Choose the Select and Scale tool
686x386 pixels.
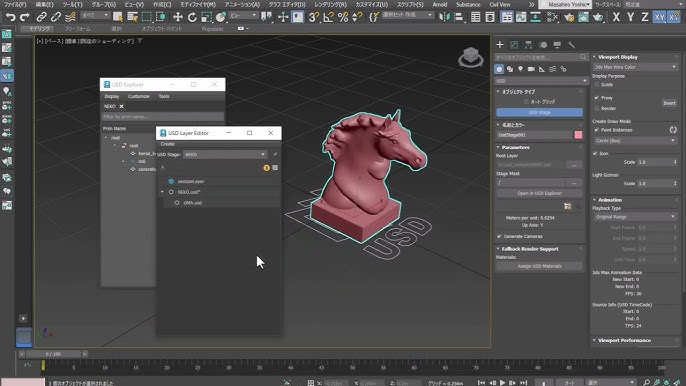(206, 17)
